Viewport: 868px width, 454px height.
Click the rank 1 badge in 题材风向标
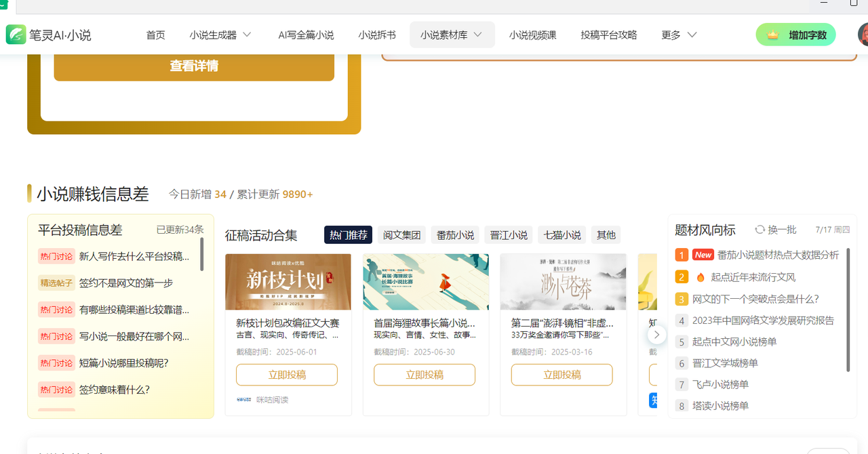click(x=682, y=255)
